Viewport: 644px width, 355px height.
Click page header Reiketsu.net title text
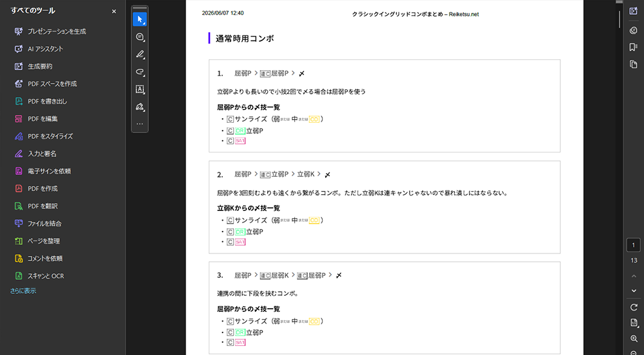pyautogui.click(x=415, y=14)
